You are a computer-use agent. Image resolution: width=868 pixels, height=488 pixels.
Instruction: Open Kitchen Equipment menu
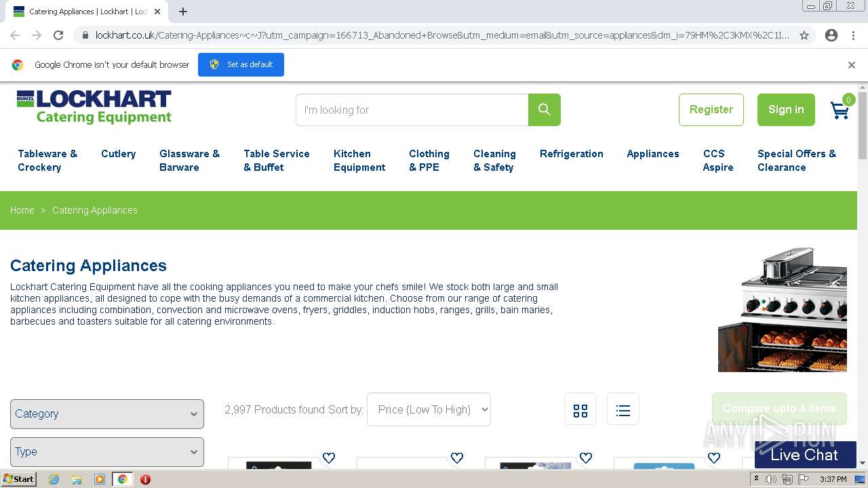[359, 161]
